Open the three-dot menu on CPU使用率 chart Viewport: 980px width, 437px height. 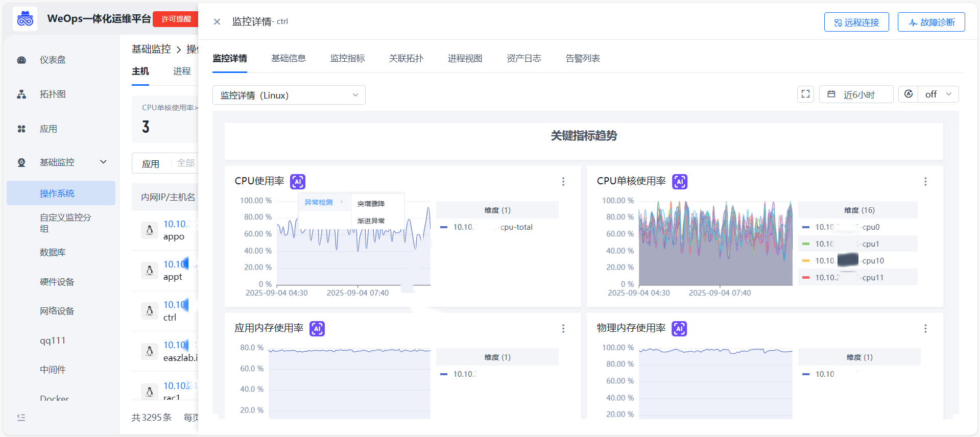click(563, 182)
